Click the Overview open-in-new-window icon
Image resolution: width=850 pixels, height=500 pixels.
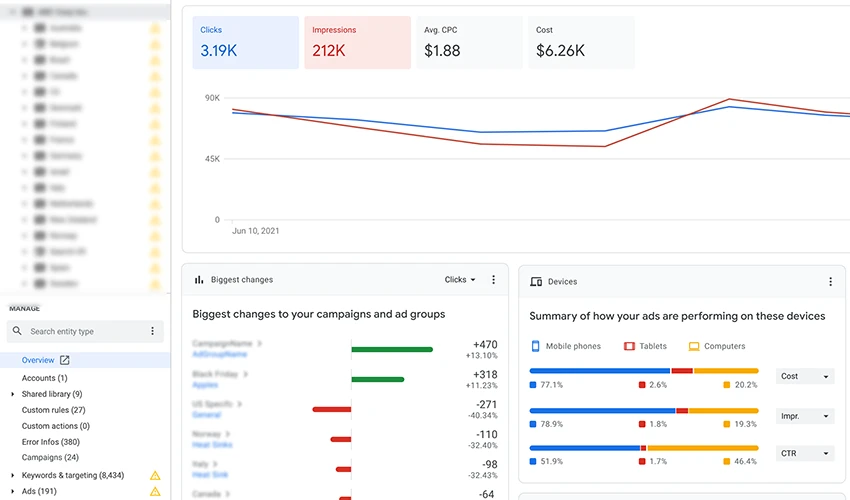(65, 360)
